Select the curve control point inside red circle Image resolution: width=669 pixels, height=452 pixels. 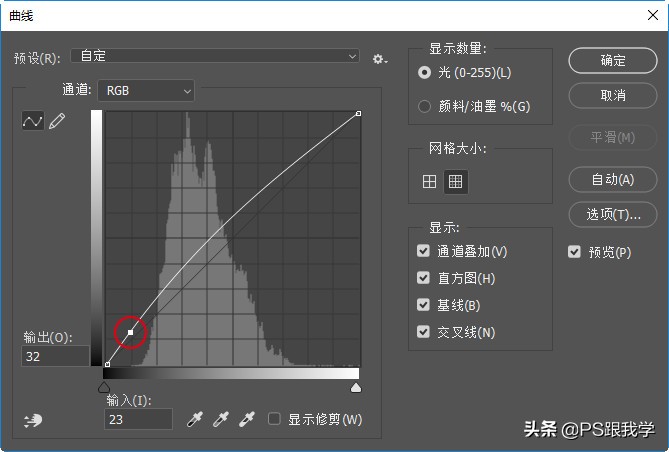tap(131, 332)
